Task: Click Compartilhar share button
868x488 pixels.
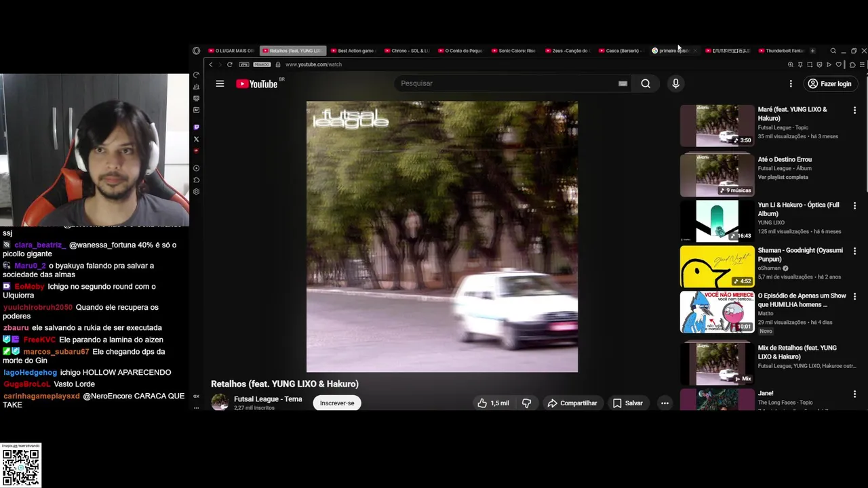Action: 572,403
